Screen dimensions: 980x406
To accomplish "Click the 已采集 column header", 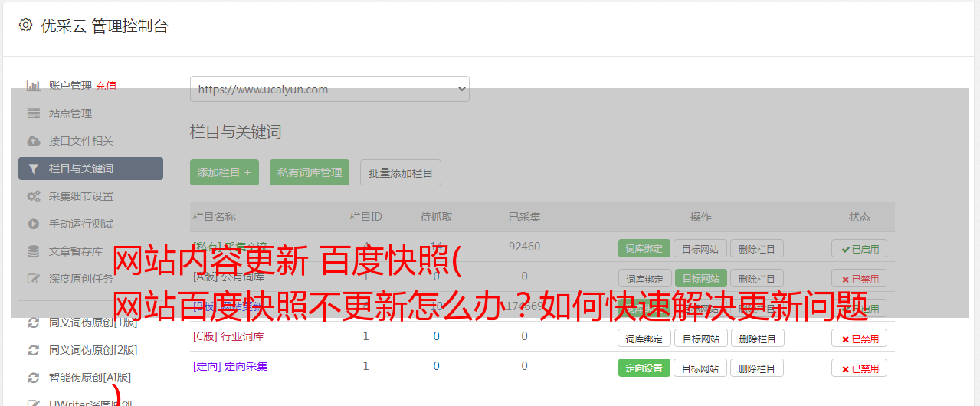I will 524,217.
